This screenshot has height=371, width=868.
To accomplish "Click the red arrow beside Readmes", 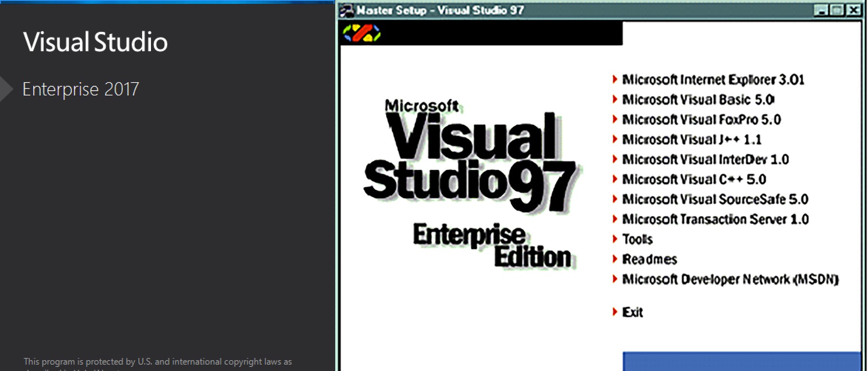I will 615,259.
